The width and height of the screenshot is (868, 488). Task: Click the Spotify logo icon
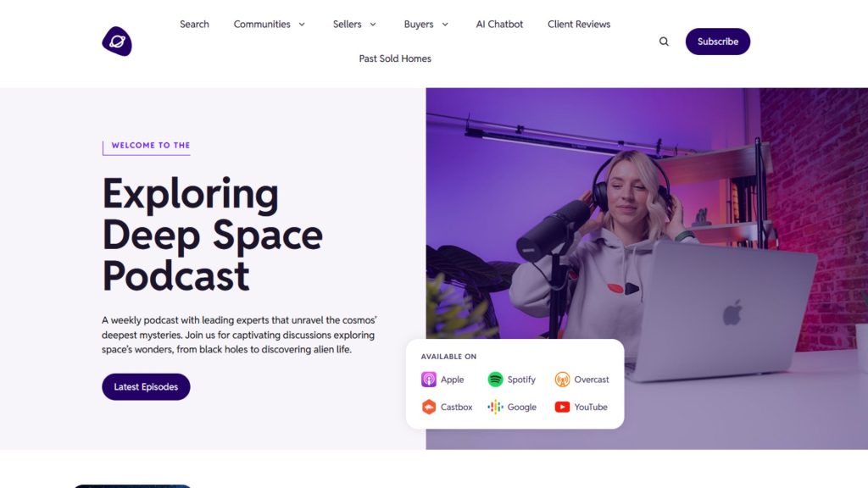[x=495, y=380]
